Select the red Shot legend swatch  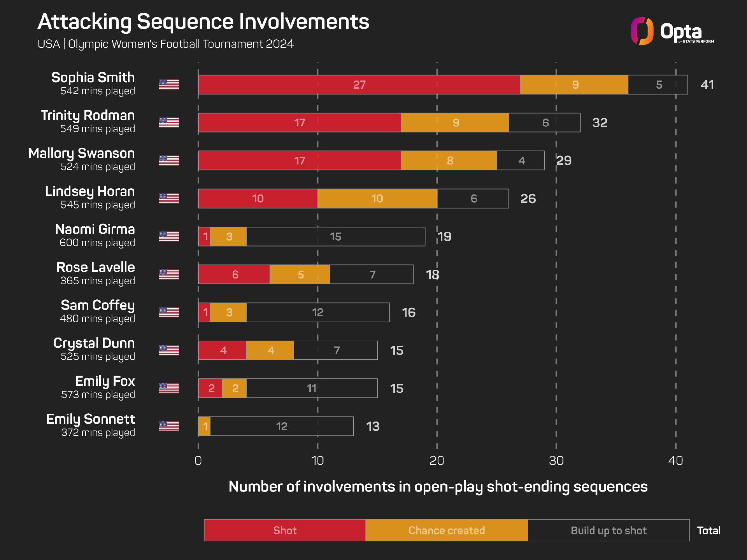pyautogui.click(x=284, y=530)
